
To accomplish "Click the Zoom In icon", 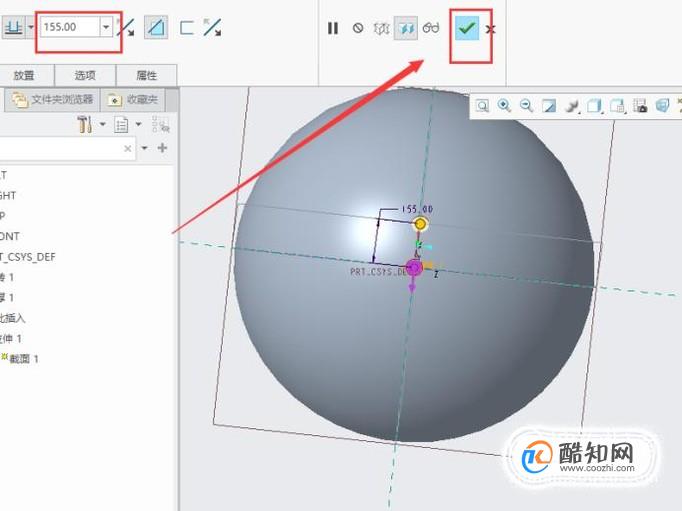I will click(x=504, y=106).
